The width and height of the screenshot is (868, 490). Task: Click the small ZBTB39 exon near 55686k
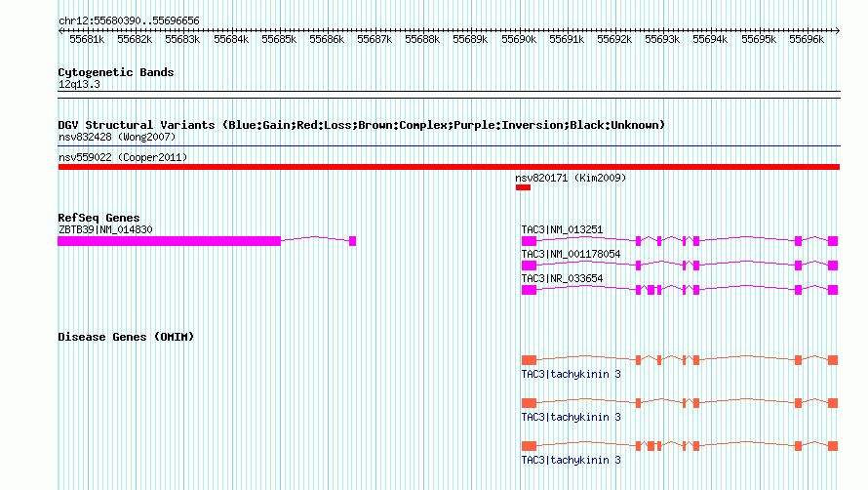coord(353,241)
